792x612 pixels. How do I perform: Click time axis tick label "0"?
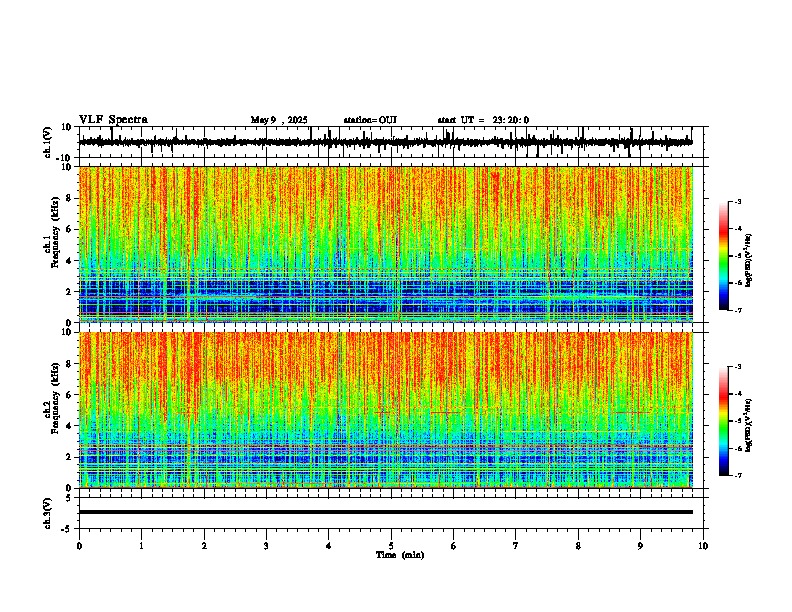79,546
